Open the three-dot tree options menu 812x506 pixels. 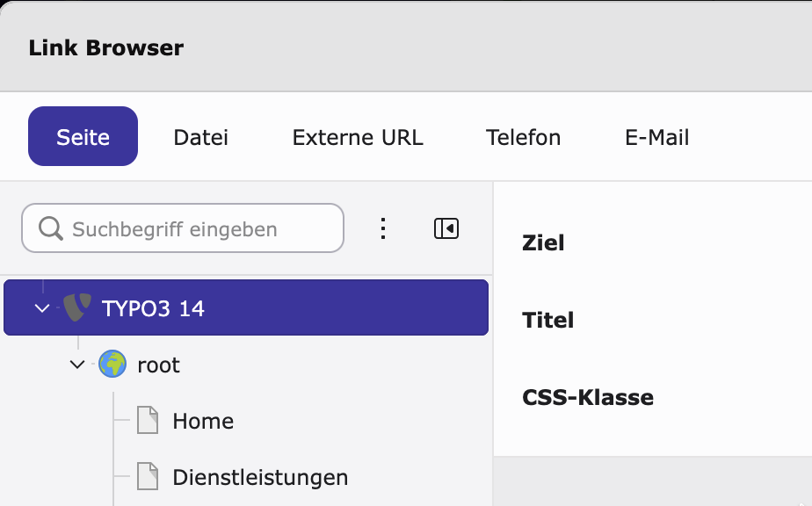(x=382, y=228)
